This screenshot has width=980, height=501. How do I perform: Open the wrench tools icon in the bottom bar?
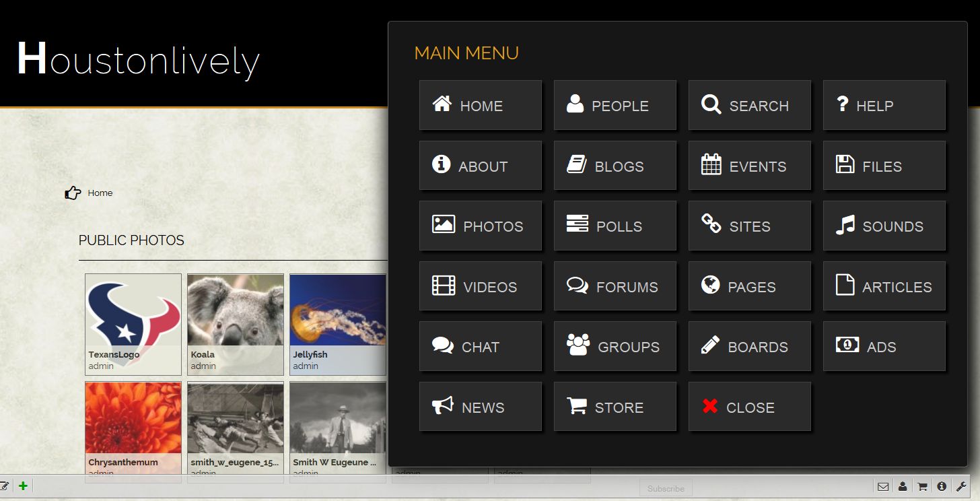pos(961,486)
